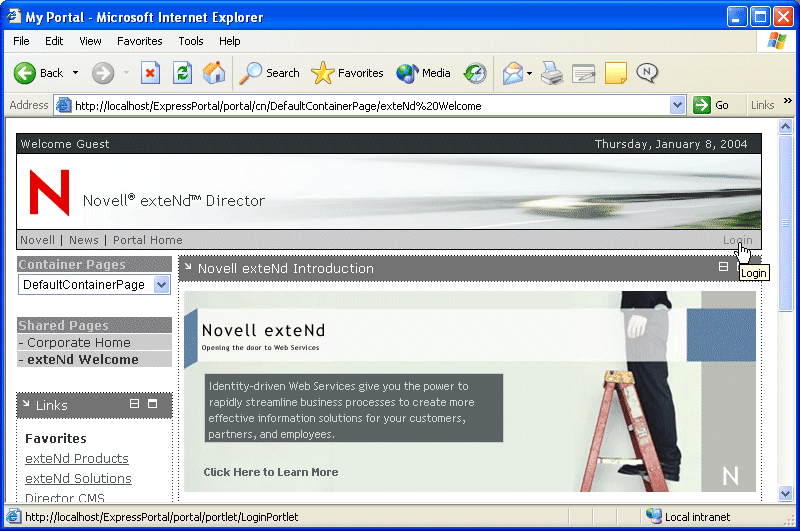Open the Edit menu
800x531 pixels.
click(x=54, y=41)
